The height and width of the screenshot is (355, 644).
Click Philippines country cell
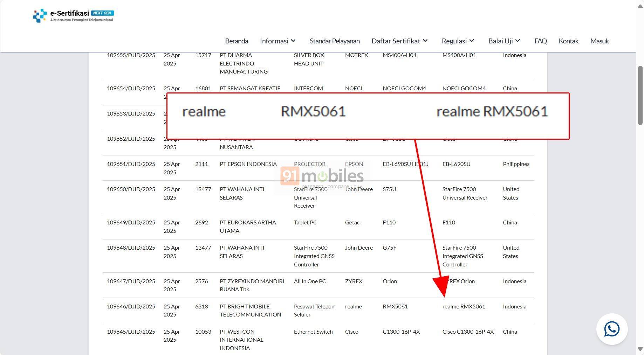516,164
